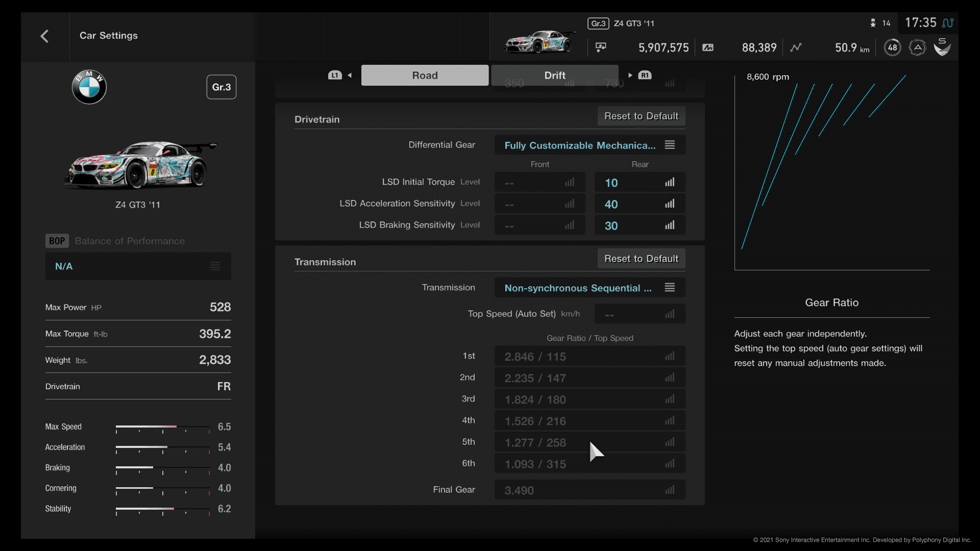Click the mileage icon beside 88,389
The height and width of the screenshot is (551, 980).
pyautogui.click(x=708, y=47)
